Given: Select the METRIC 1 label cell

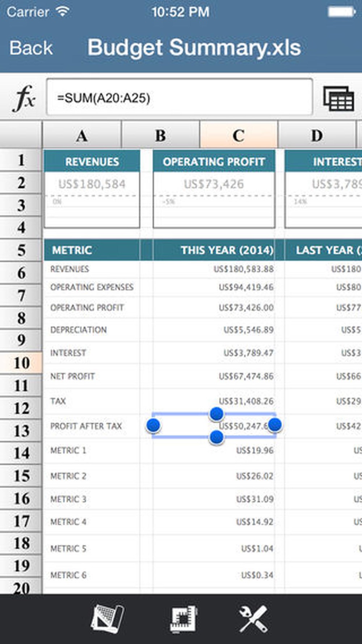Looking at the screenshot, I should (92, 451).
